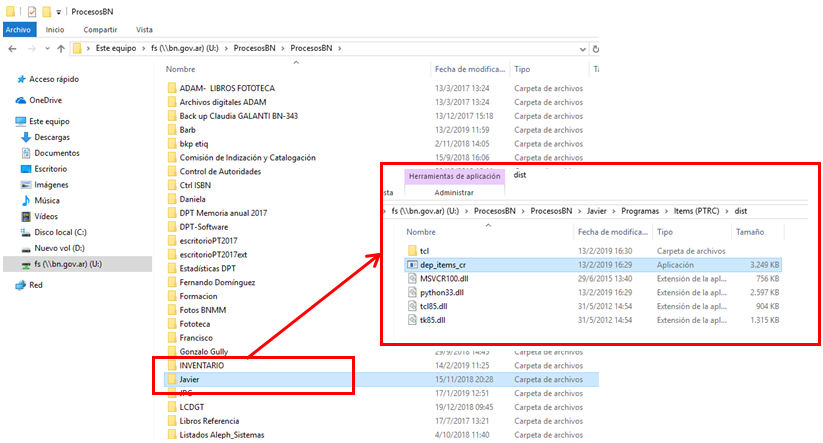
Task: Click the properties icon in title bar
Action: pyautogui.click(x=32, y=12)
